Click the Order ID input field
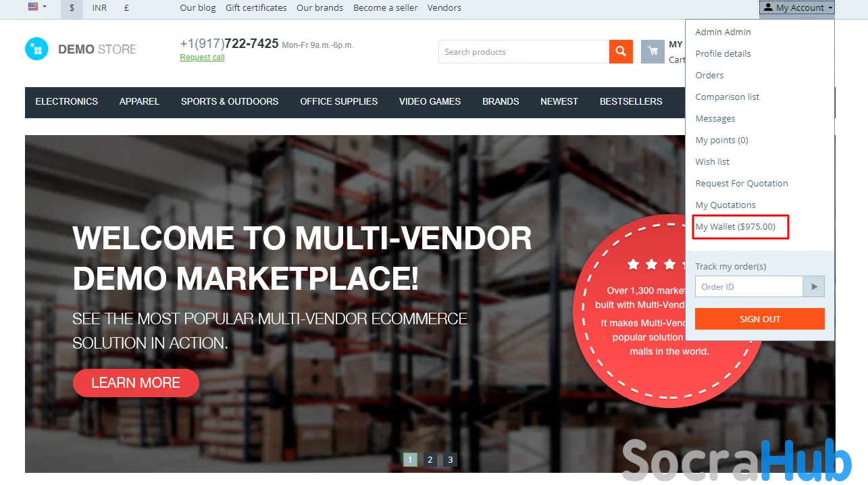The image size is (868, 485). pos(749,286)
